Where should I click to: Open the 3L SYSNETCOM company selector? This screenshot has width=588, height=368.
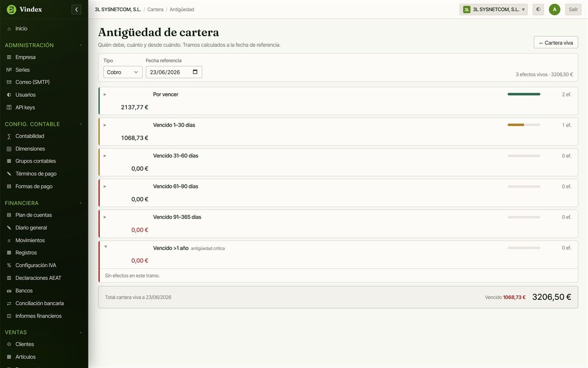click(493, 9)
